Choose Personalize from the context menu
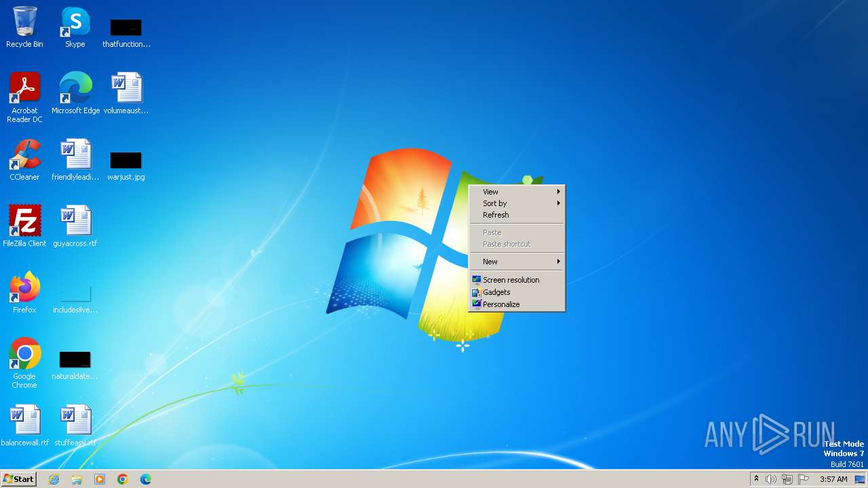The height and width of the screenshot is (488, 868). click(x=517, y=304)
